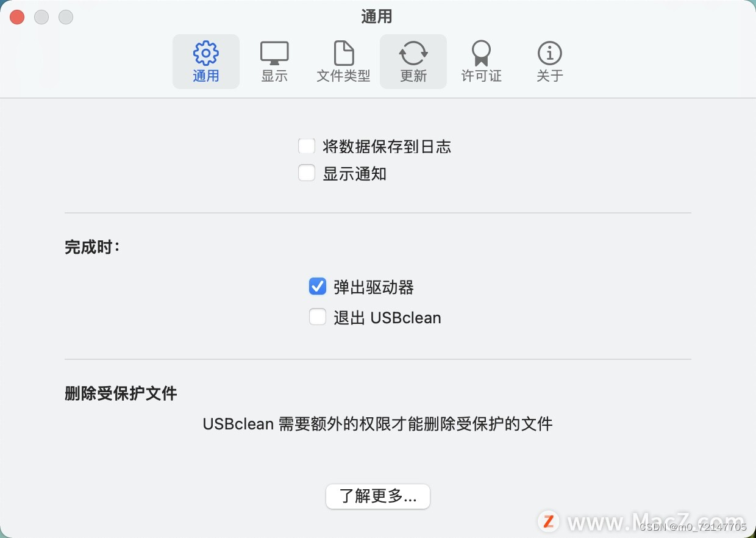Click the 弹出驱动器 option label text

374,287
